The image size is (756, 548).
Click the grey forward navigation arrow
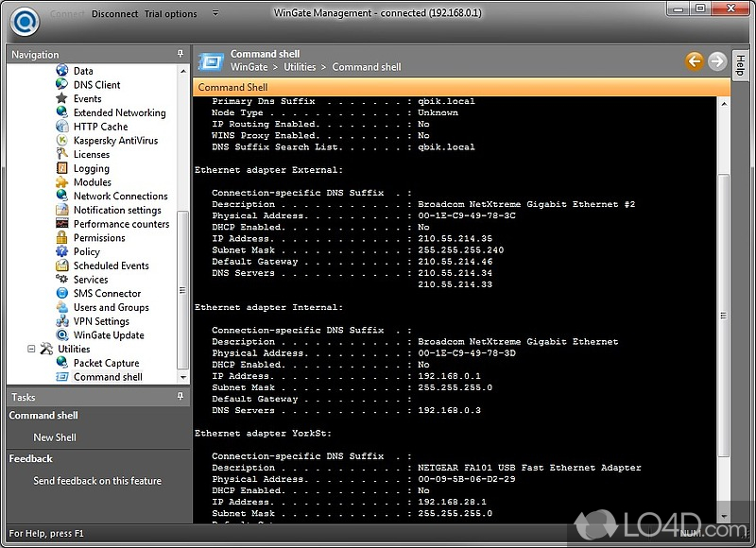[717, 61]
